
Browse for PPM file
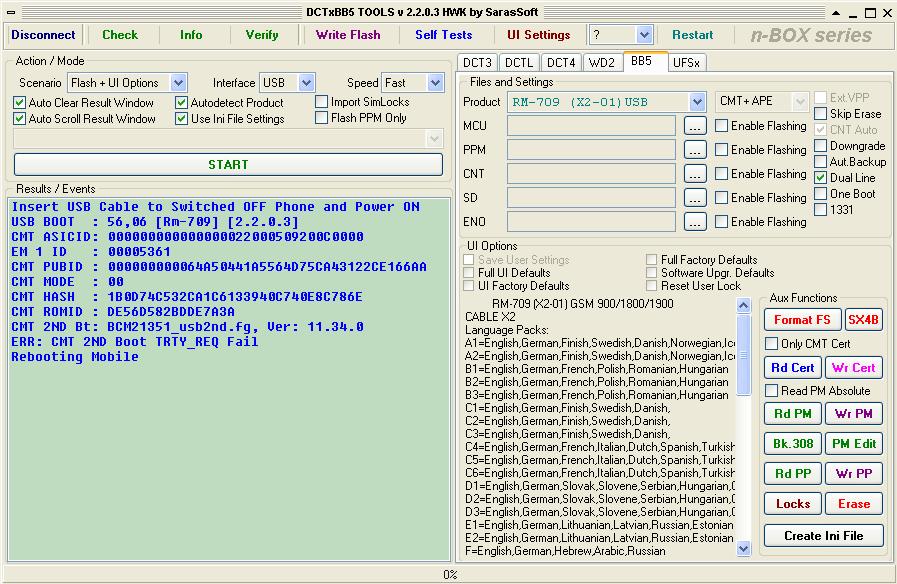pyautogui.click(x=694, y=150)
